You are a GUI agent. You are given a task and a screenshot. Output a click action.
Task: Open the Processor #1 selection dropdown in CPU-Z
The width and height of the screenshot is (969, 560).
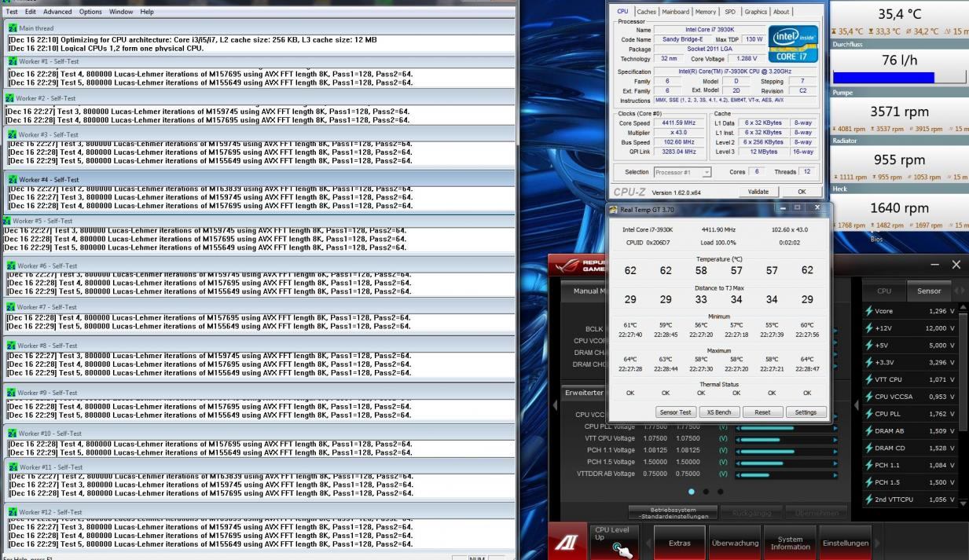pyautogui.click(x=683, y=172)
